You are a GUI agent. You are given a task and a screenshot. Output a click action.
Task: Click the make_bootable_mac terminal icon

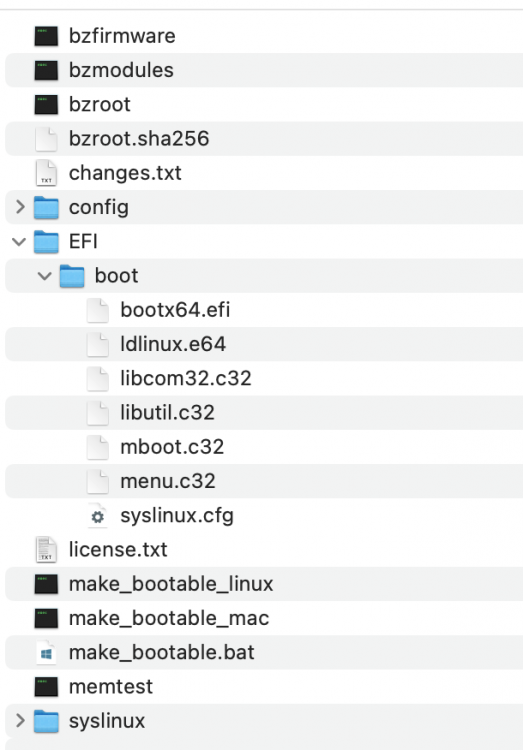click(x=46, y=618)
